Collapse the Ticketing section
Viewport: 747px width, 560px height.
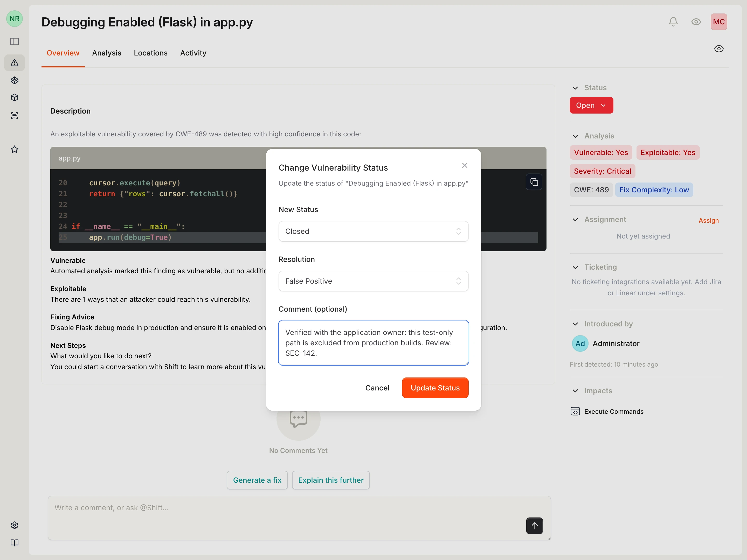tap(575, 267)
